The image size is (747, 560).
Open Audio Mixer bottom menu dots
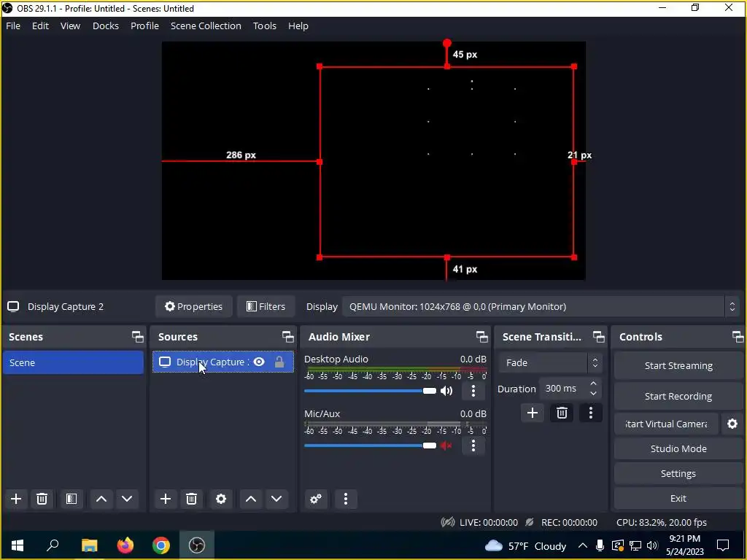(346, 499)
